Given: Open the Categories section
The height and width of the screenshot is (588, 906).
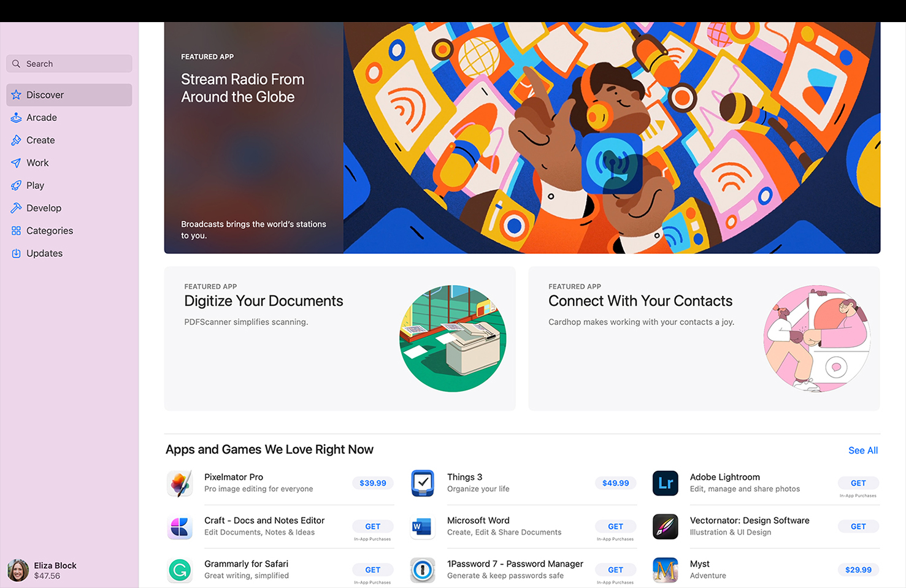Looking at the screenshot, I should pos(69,231).
